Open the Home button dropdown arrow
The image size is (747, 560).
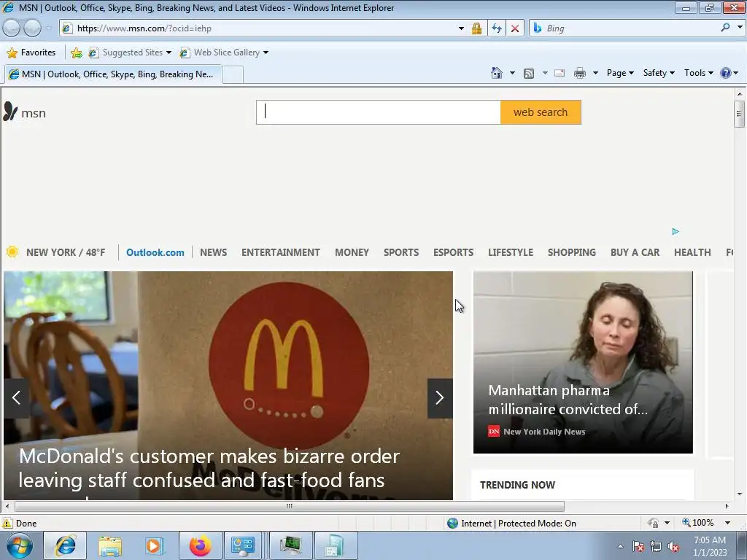tap(512, 74)
